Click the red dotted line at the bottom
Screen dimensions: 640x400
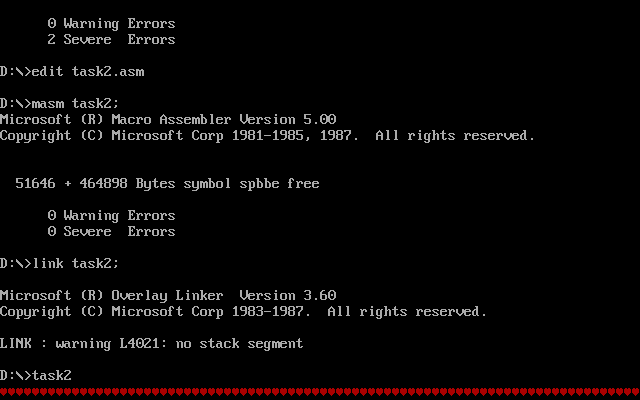coord(320,394)
